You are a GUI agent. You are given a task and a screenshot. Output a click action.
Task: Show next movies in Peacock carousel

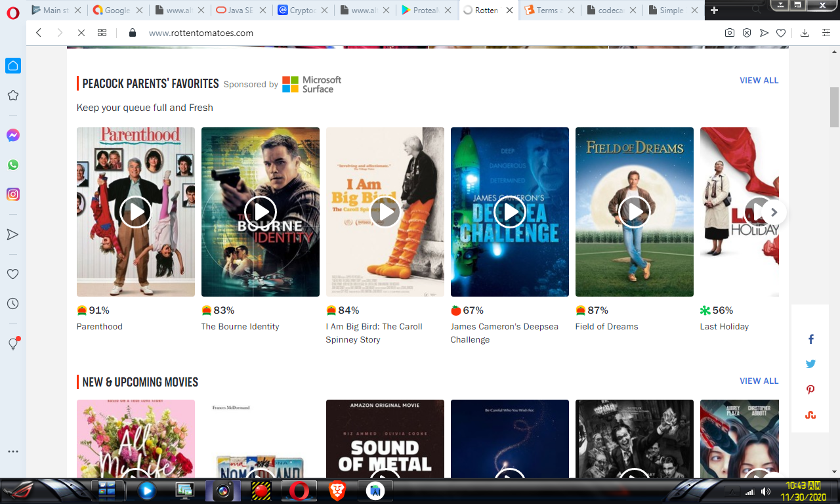pyautogui.click(x=774, y=212)
